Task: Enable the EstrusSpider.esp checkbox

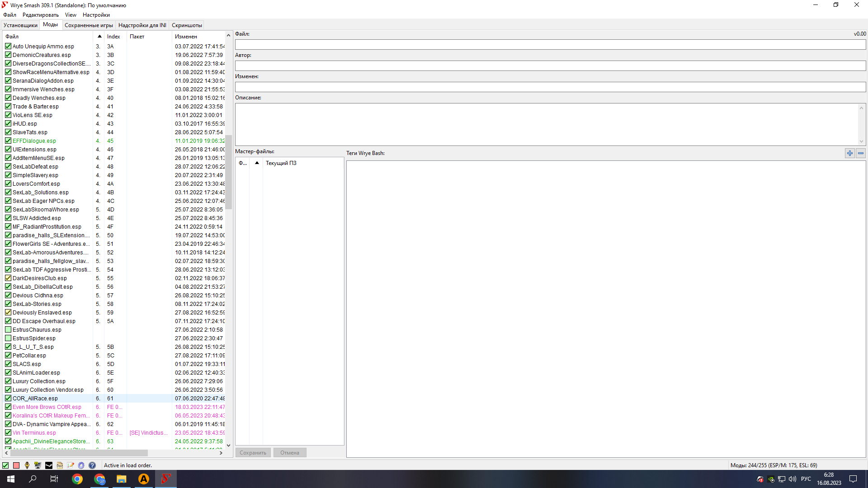Action: click(x=8, y=338)
